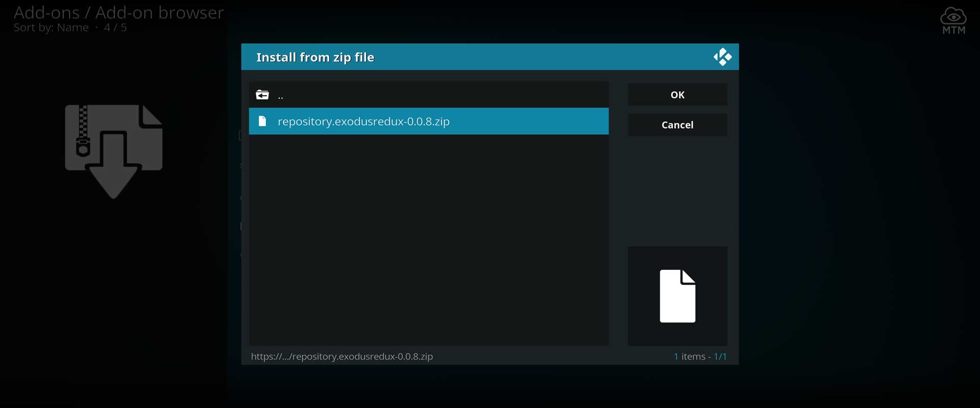
Task: Click the install from zip icon on the left
Action: click(113, 151)
